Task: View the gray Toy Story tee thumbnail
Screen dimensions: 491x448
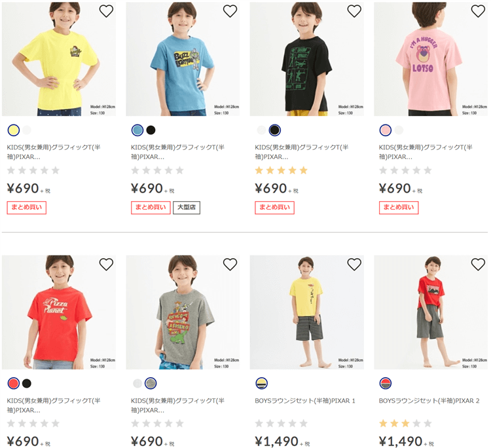Action: (x=183, y=312)
